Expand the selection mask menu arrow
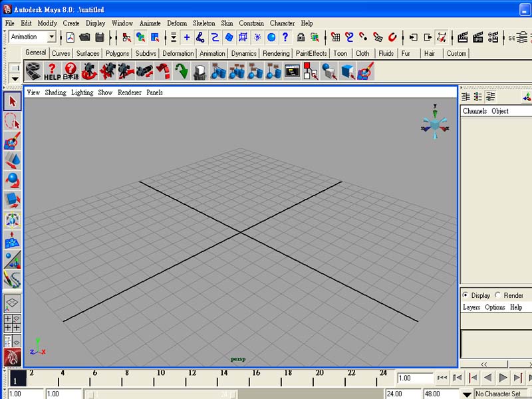Screen dimensions: 532x399 point(174,37)
